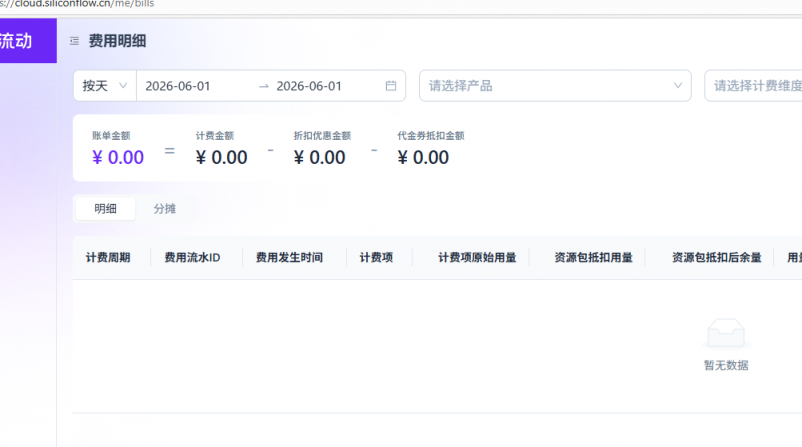Click the 计费金额 amount value
The image size is (802, 447).
221,158
